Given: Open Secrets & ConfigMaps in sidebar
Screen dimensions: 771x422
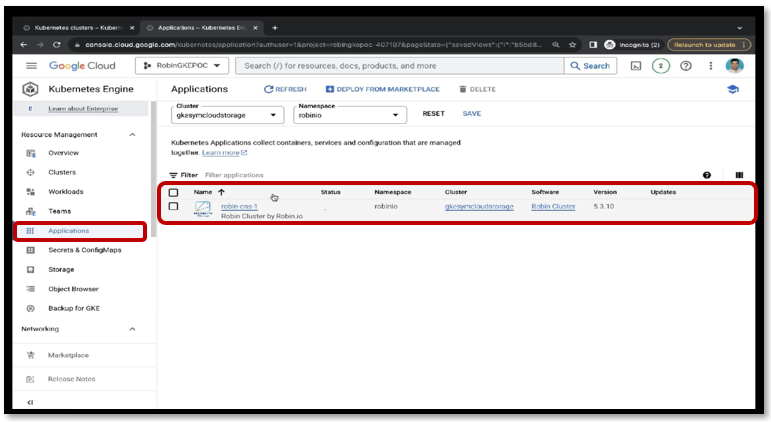Looking at the screenshot, I should [85, 250].
